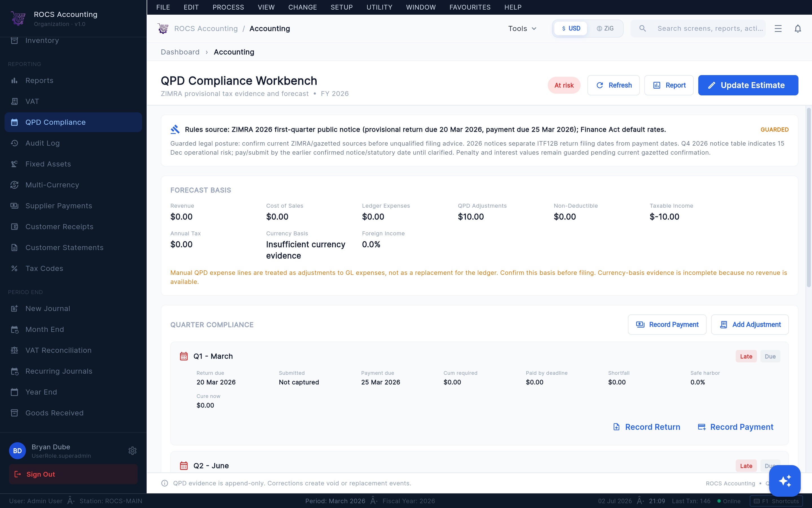Open the WINDOW menu
The height and width of the screenshot is (508, 812).
(421, 7)
